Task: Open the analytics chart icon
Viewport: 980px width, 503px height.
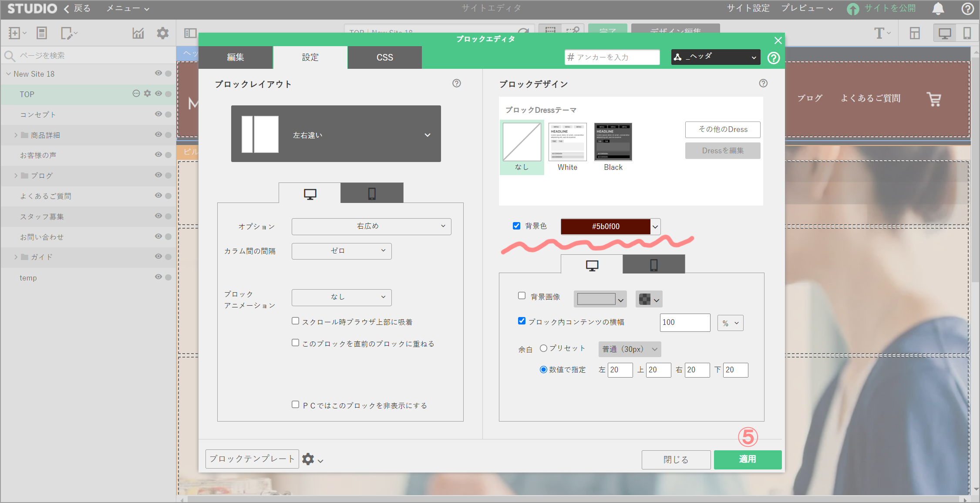Action: [x=138, y=33]
